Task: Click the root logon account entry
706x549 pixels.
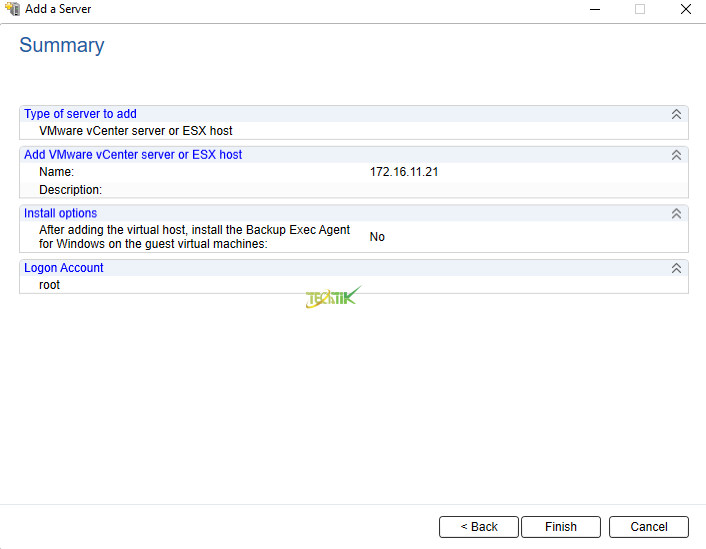Action: click(49, 285)
